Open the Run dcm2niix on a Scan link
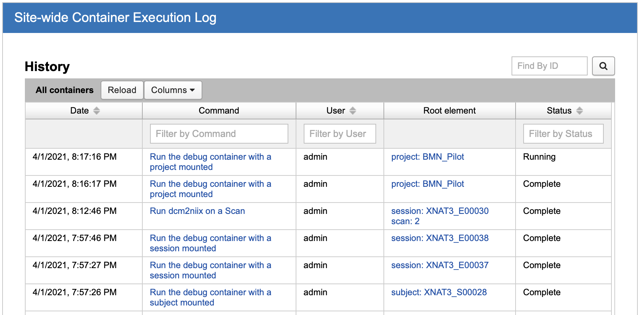This screenshot has width=644, height=315. click(x=197, y=211)
